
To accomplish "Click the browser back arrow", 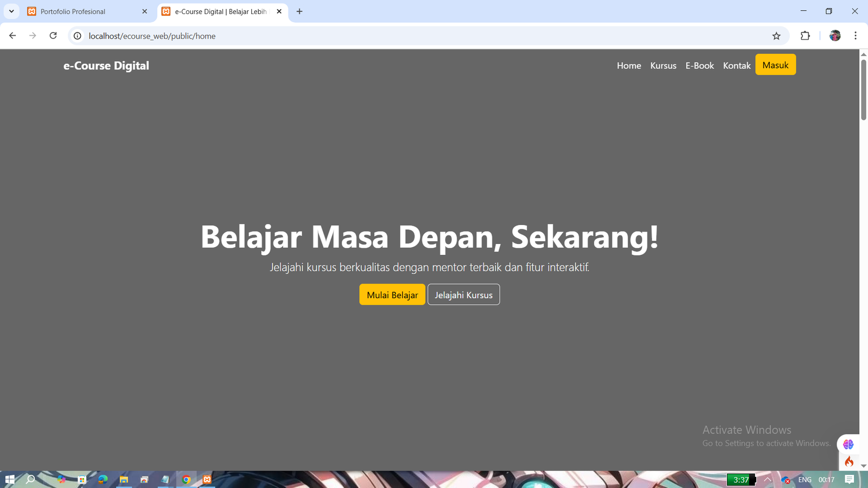I will 12,36.
